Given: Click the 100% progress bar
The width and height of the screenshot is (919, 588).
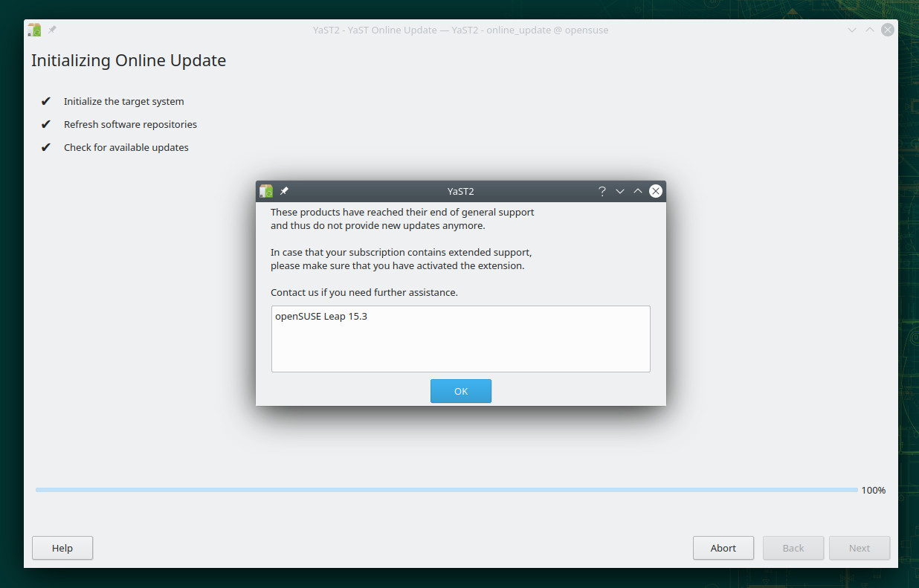Looking at the screenshot, I should [446, 490].
